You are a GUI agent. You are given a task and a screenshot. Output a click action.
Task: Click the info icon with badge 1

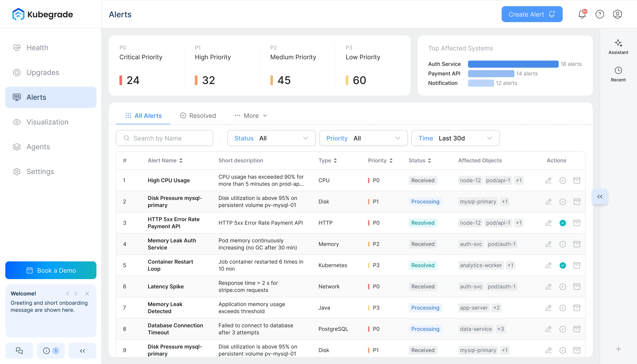point(51,351)
